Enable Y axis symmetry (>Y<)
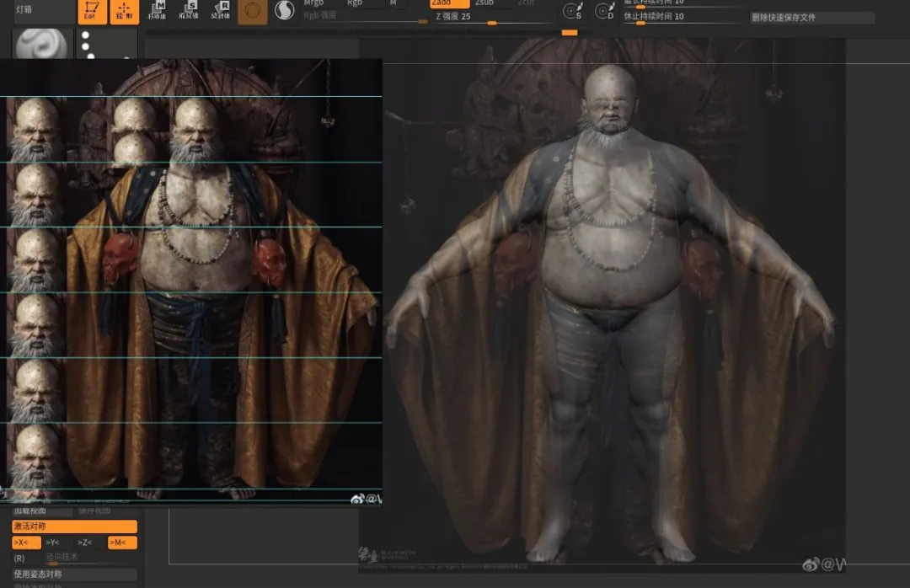910x588 pixels. 52,543
